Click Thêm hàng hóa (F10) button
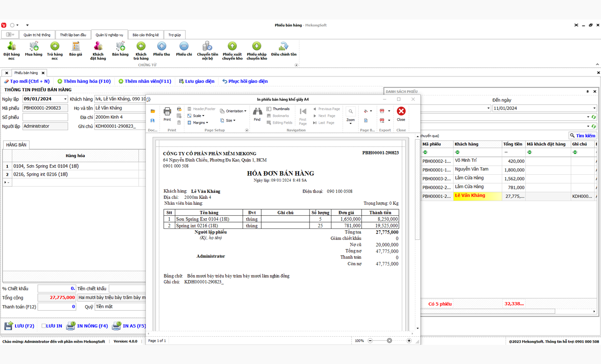 click(84, 81)
